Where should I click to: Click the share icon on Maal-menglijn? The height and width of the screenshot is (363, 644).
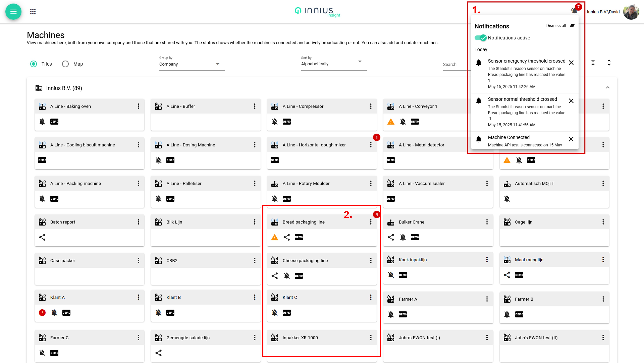pyautogui.click(x=507, y=275)
